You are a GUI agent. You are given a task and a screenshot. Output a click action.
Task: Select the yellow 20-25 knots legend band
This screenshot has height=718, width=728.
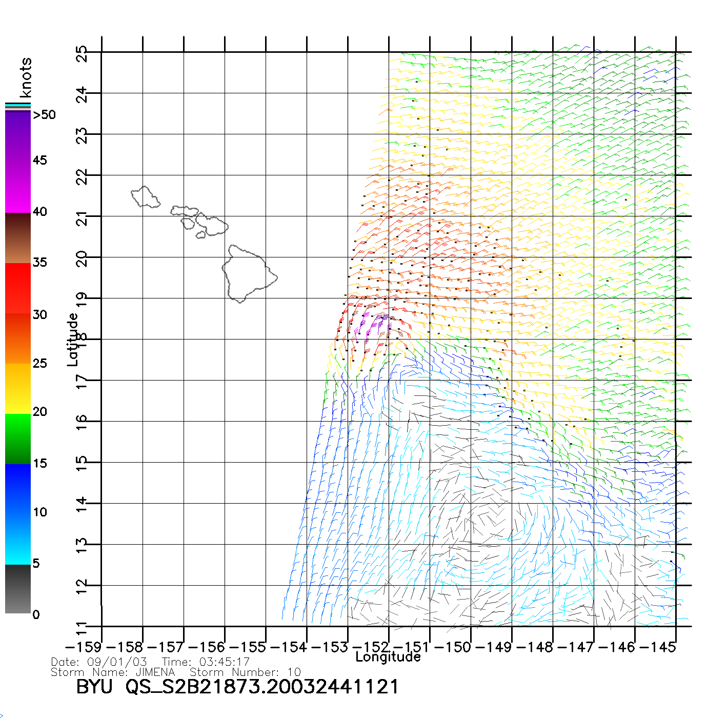point(18,388)
